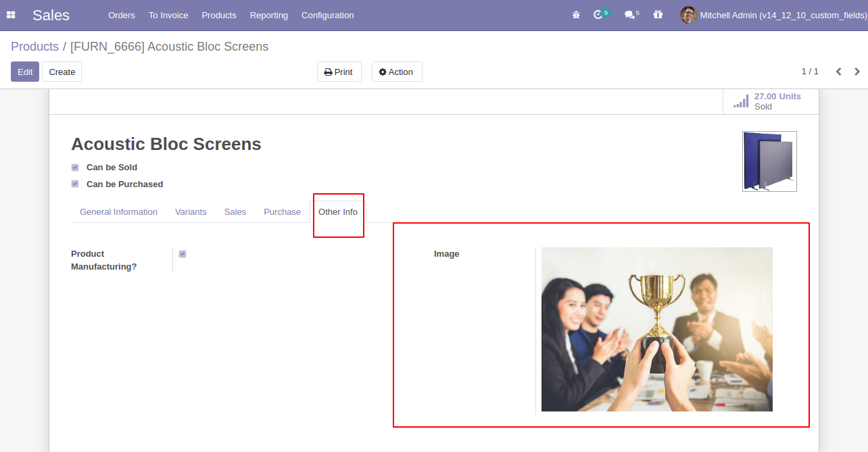Click Mitchell Admin's avatar picture

688,15
